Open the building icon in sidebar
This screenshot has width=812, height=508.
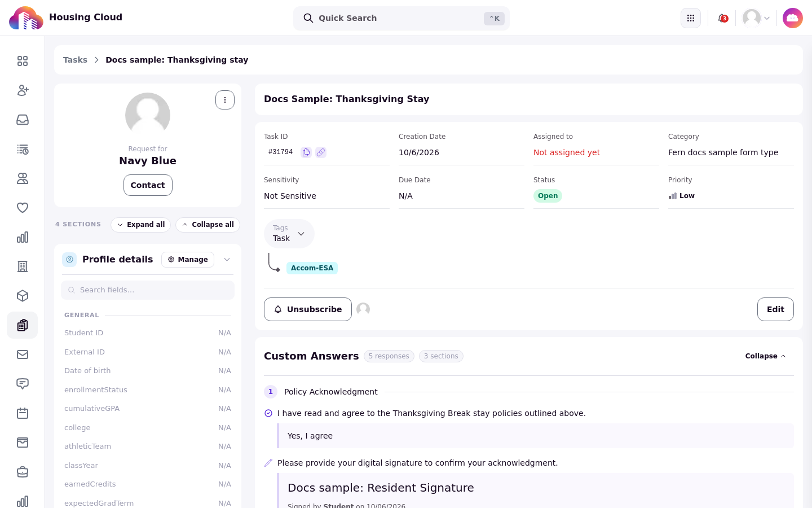tap(23, 266)
